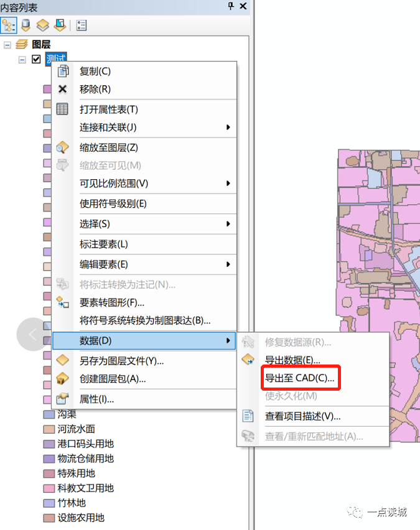This screenshot has height=530, width=420.
Task: Click the 特殊用地 color swatch
Action: [49, 473]
